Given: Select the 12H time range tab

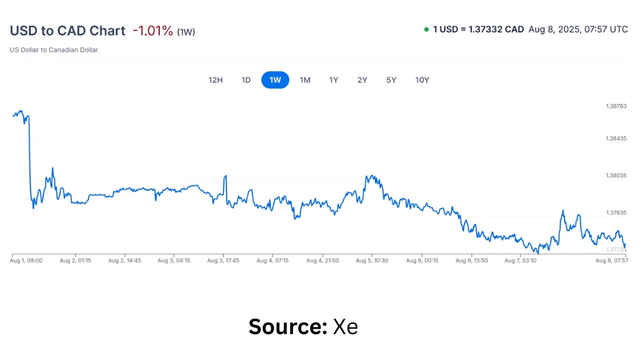Looking at the screenshot, I should point(215,80).
